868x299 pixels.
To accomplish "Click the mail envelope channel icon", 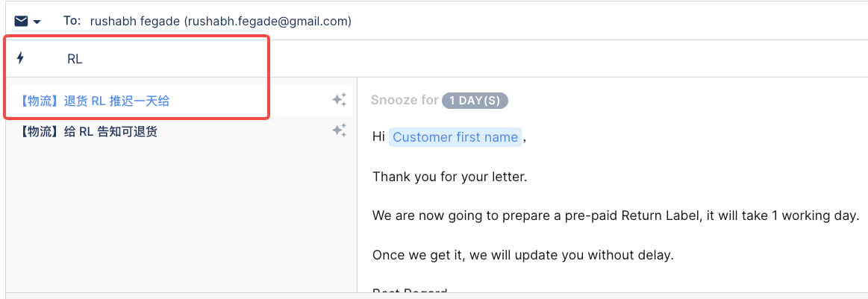I will [22, 21].
